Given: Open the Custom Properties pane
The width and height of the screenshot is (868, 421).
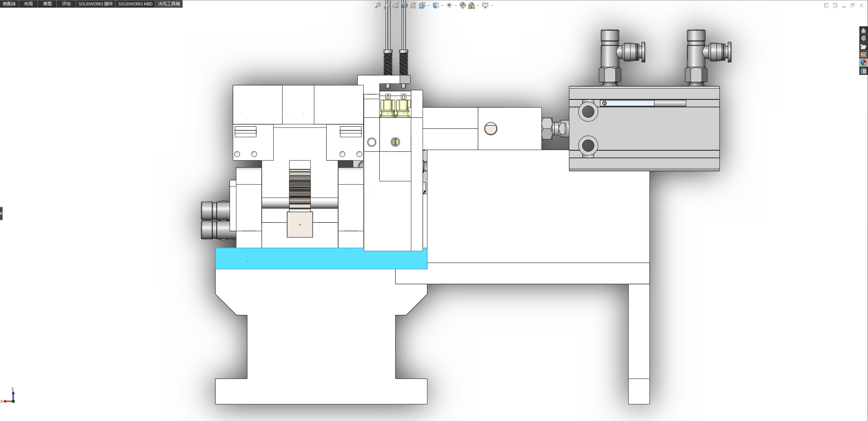Looking at the screenshot, I should 864,71.
